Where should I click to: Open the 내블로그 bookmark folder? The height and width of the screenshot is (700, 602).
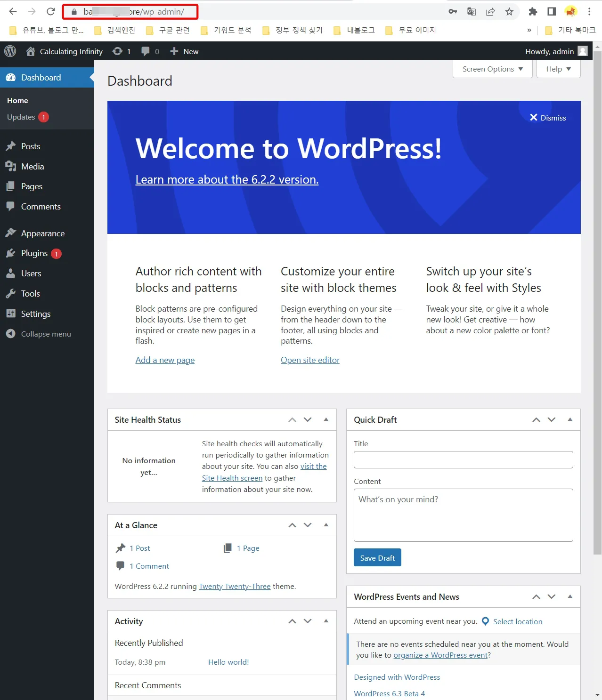pyautogui.click(x=354, y=30)
